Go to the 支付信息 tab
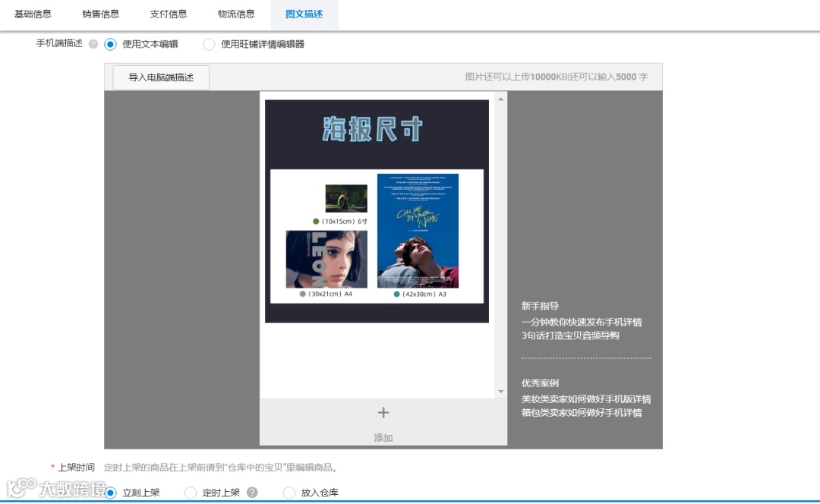Screen dimensions: 820x504 click(x=169, y=14)
